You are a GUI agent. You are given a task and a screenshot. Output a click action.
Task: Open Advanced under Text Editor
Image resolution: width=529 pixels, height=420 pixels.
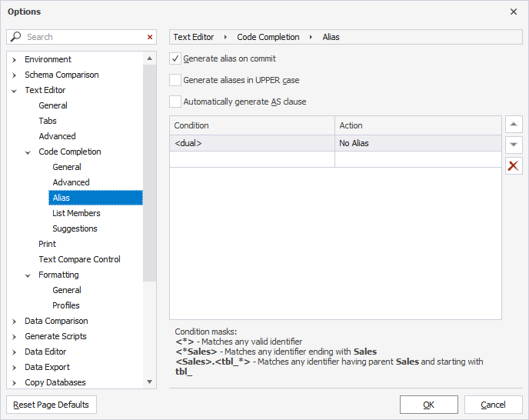click(x=57, y=136)
